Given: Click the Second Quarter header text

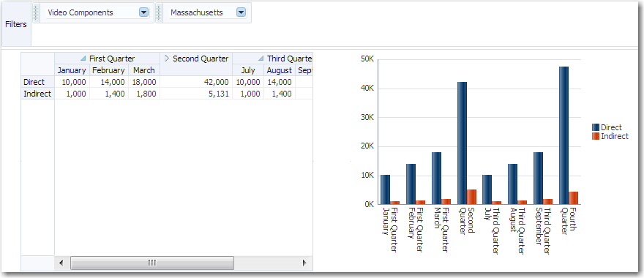Looking at the screenshot, I should pos(201,59).
